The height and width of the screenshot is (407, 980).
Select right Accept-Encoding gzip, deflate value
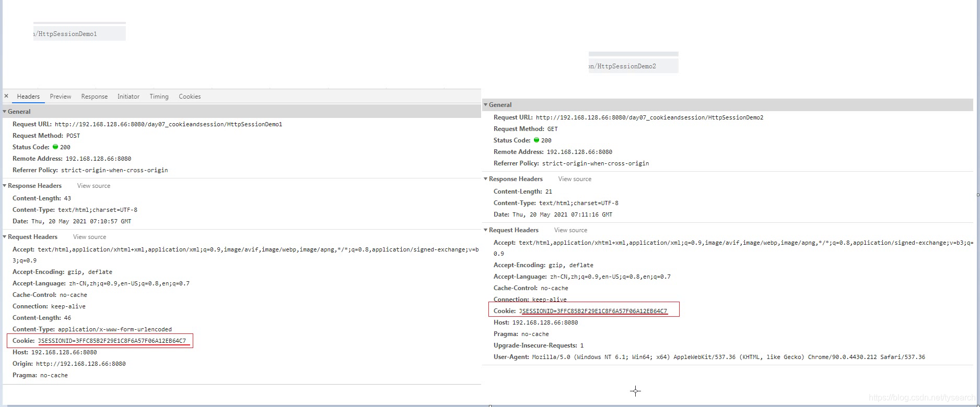571,265
